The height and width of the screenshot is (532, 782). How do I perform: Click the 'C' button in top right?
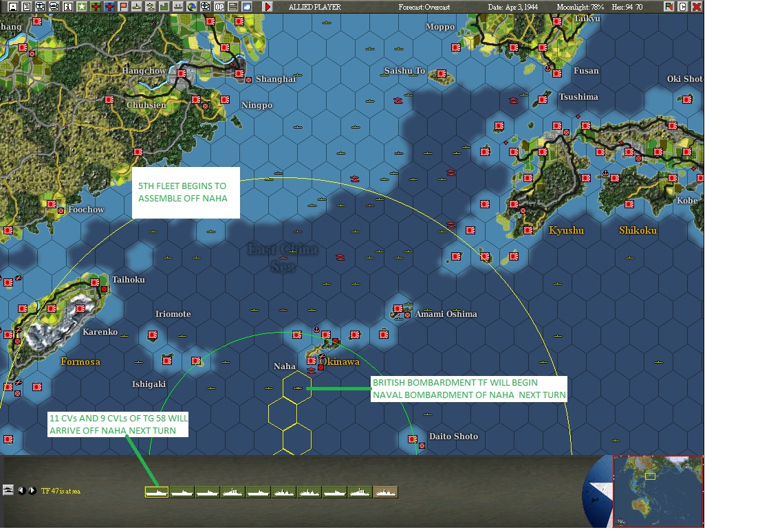tap(683, 6)
